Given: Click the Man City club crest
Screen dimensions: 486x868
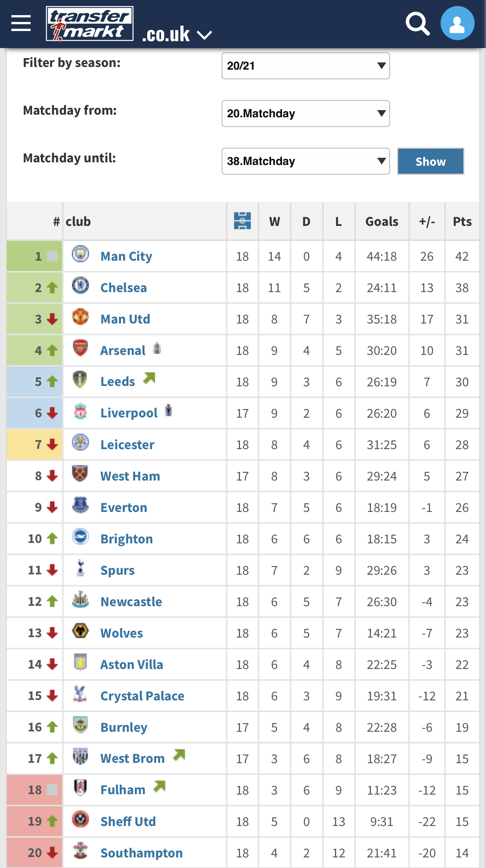Looking at the screenshot, I should (80, 254).
